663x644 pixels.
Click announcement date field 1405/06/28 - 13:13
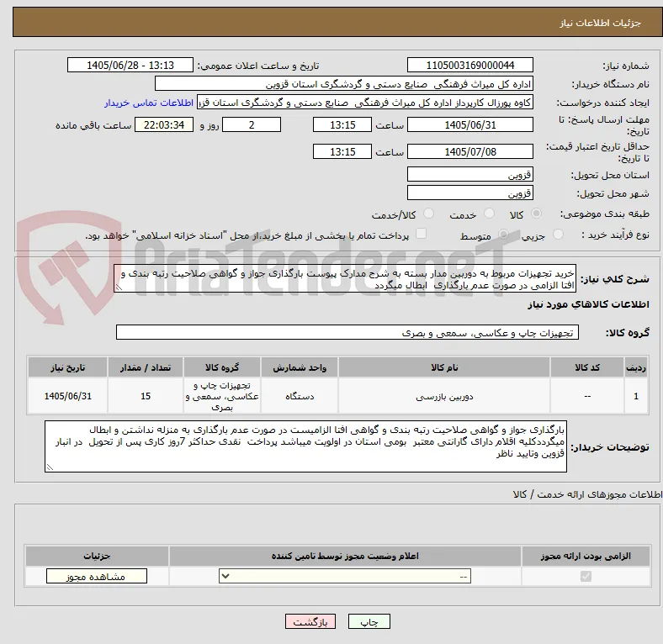coord(130,66)
